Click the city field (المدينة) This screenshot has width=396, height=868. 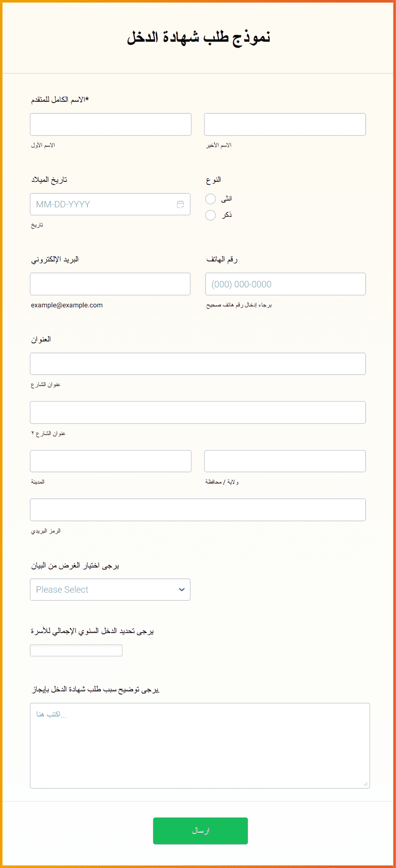111,461
